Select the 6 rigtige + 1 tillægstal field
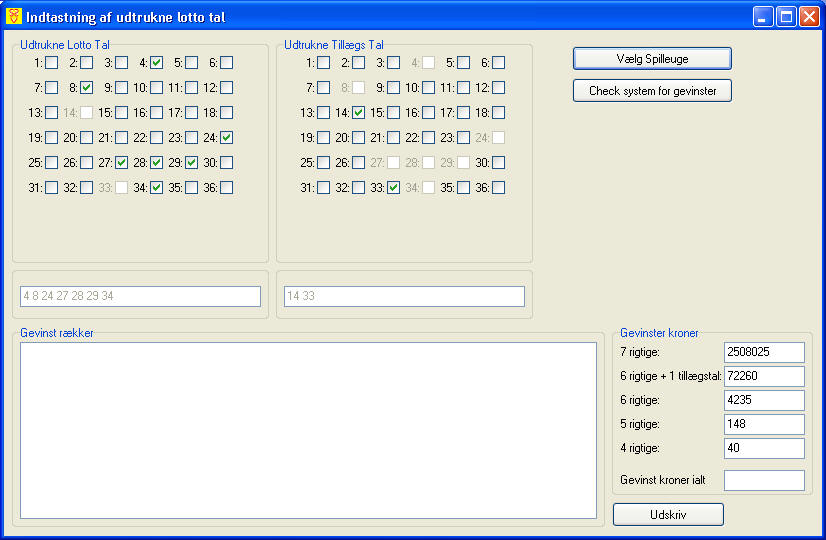 click(x=764, y=376)
